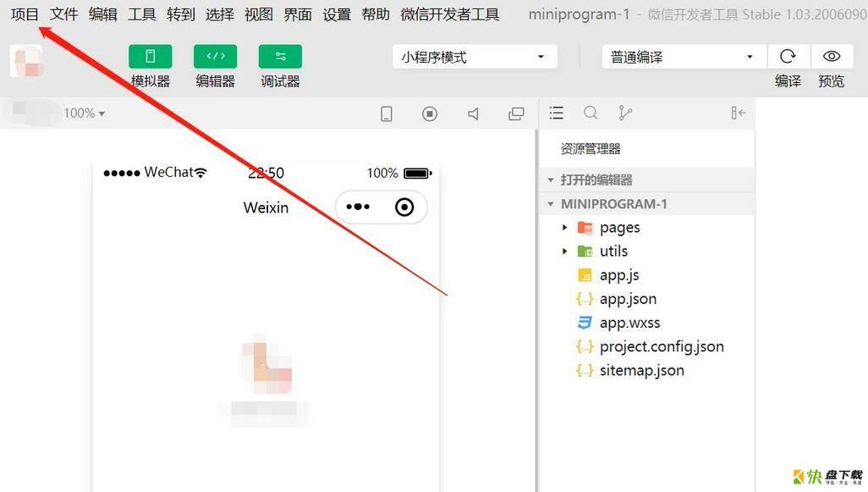
Task: Collapse the 打开的编辑器 section
Action: (x=646, y=180)
